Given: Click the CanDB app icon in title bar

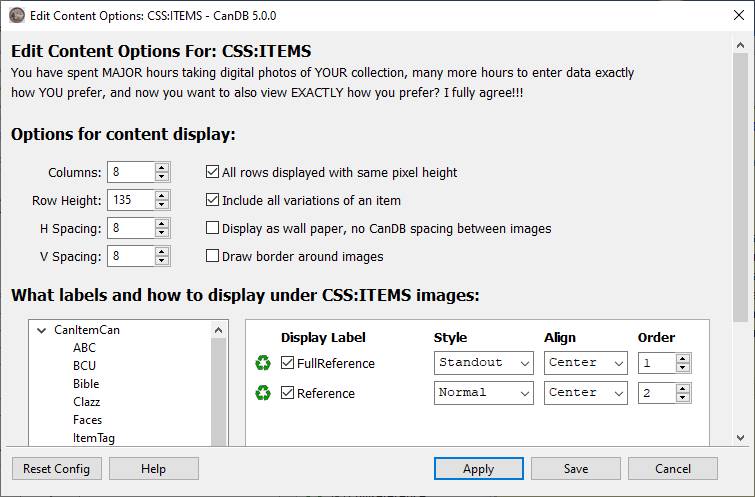Looking at the screenshot, I should (x=17, y=15).
